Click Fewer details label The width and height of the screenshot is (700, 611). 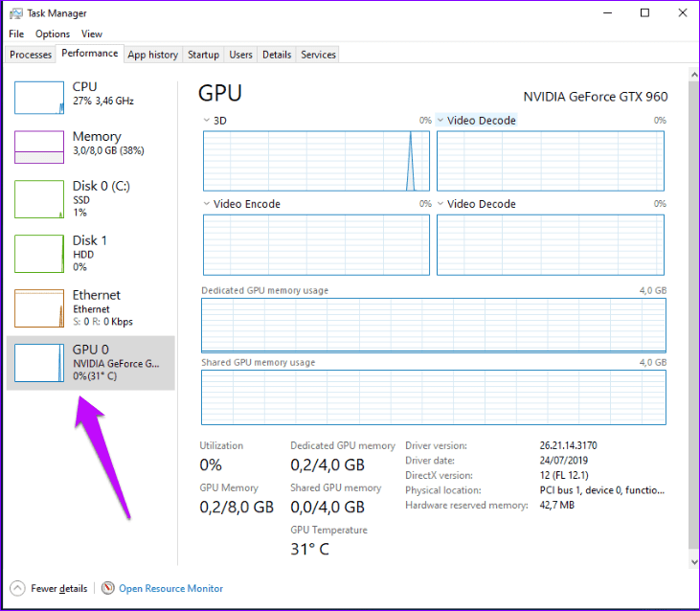[x=59, y=589]
